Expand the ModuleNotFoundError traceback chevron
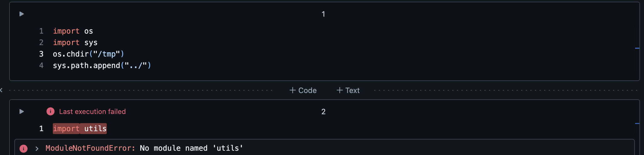This screenshot has height=155, width=644. coord(37,148)
